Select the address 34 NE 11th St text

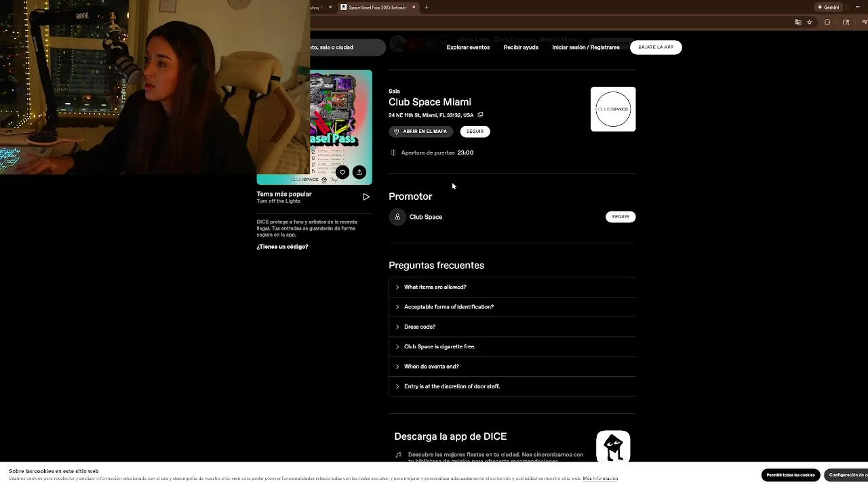coord(431,115)
